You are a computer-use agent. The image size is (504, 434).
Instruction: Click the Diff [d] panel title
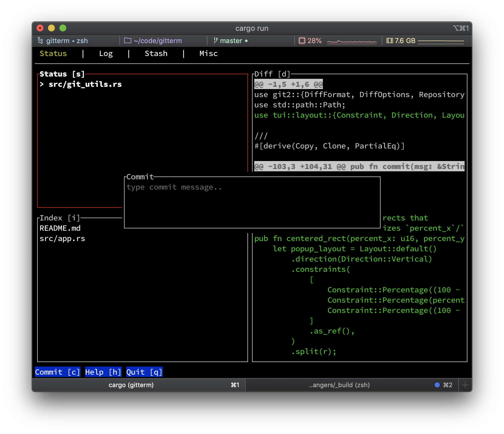coord(272,74)
